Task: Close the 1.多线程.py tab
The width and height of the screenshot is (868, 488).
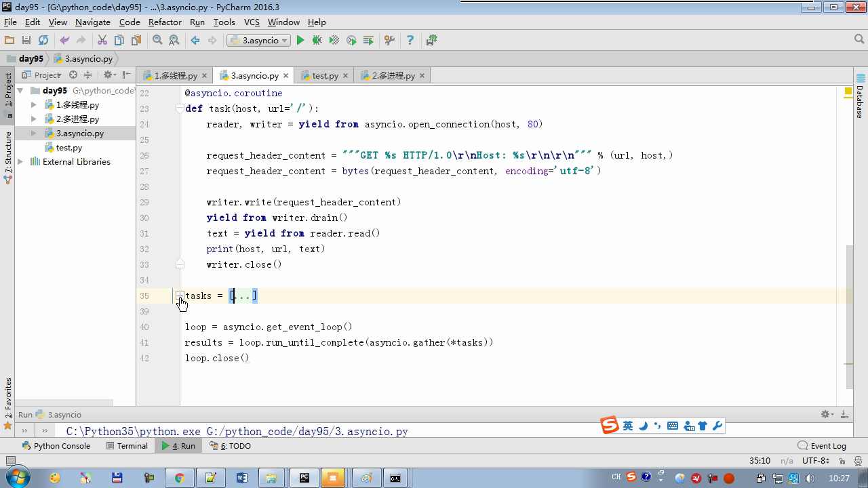Action: pos(205,76)
